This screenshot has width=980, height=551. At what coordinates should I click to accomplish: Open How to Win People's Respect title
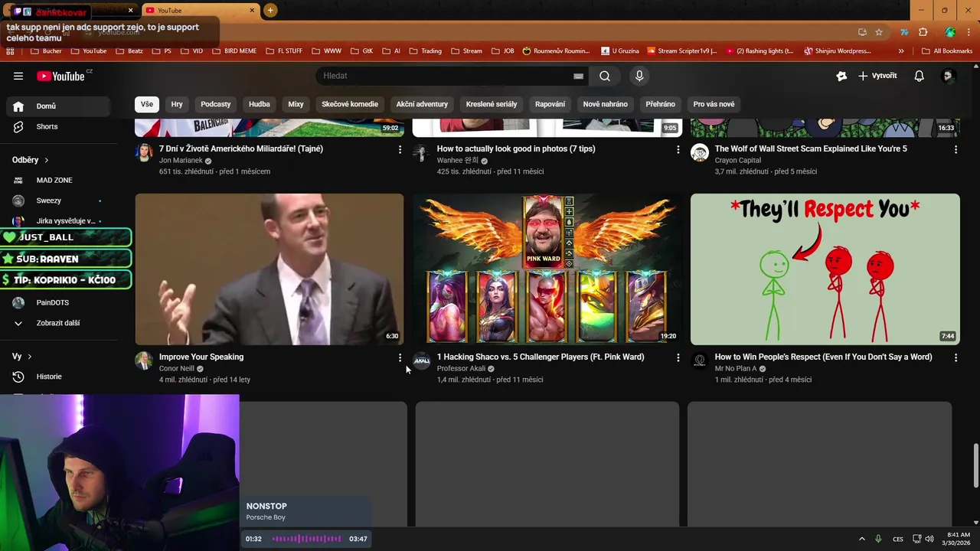pos(823,357)
